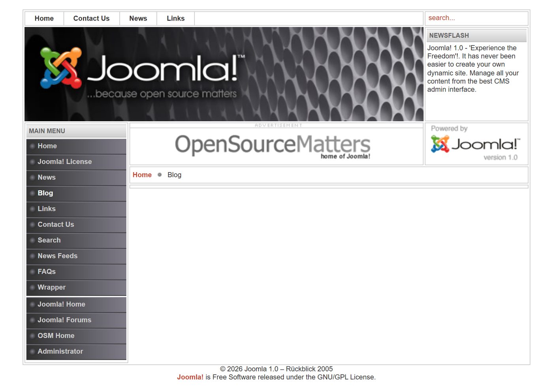The image size is (553, 392).
Task: Open the OpenSourceMatters advertisement banner
Action: [273, 146]
